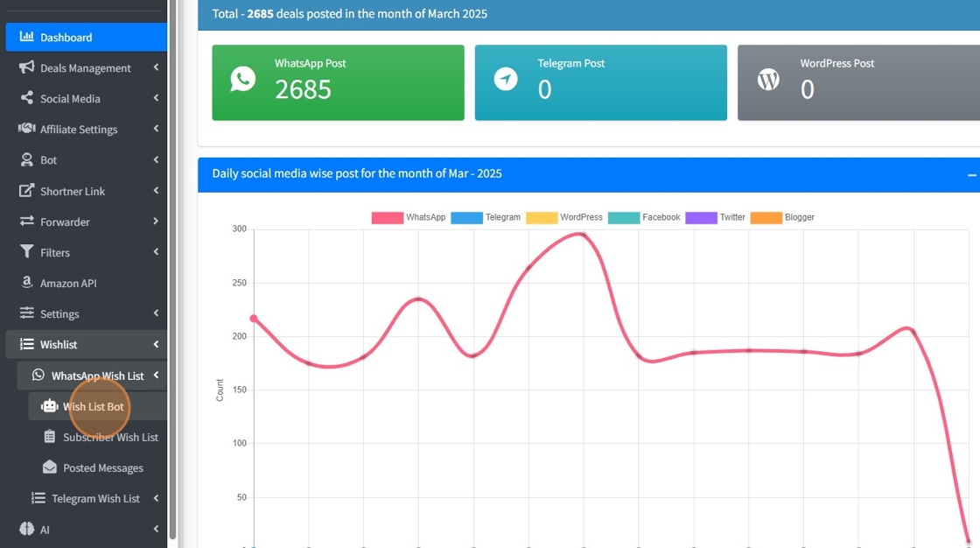Click the Settings sliders icon

pos(26,313)
